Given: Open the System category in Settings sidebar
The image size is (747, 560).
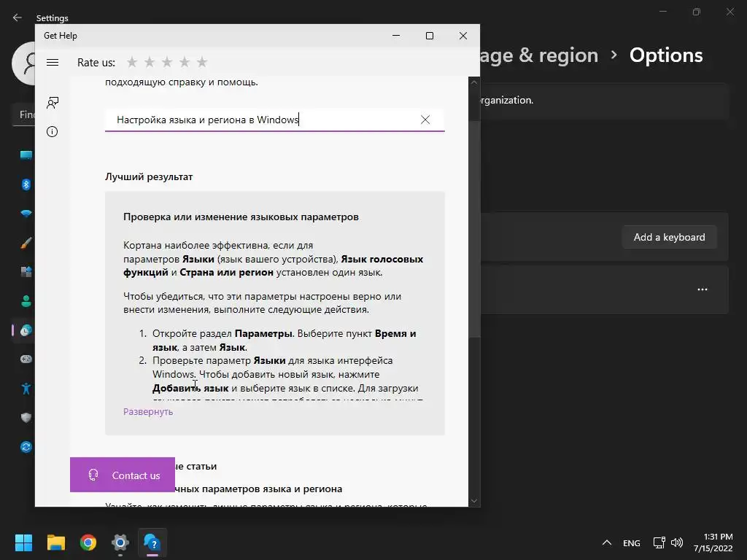Looking at the screenshot, I should coord(26,155).
